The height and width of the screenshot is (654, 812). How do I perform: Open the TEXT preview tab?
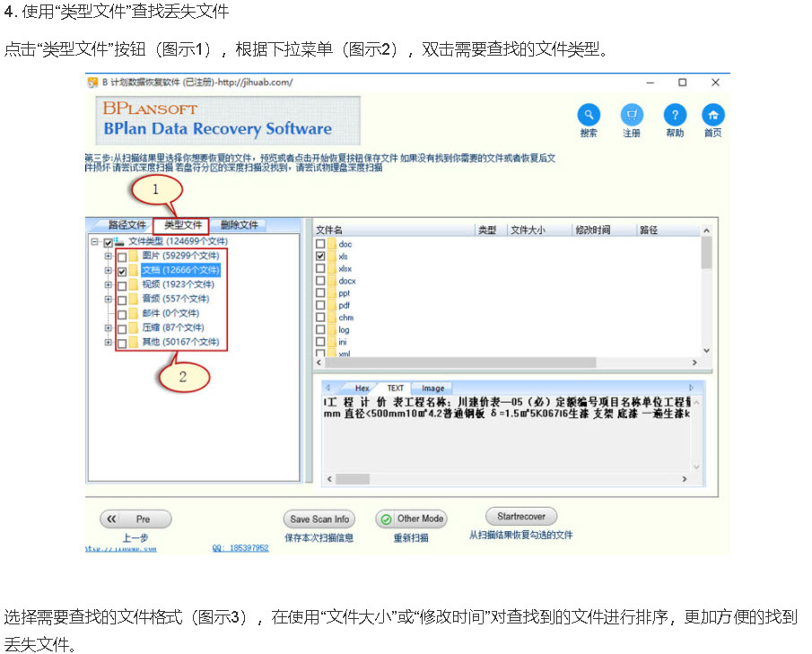(395, 388)
